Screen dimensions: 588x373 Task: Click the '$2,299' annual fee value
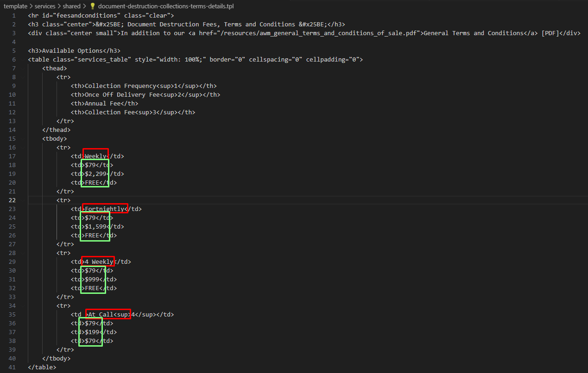pos(96,174)
